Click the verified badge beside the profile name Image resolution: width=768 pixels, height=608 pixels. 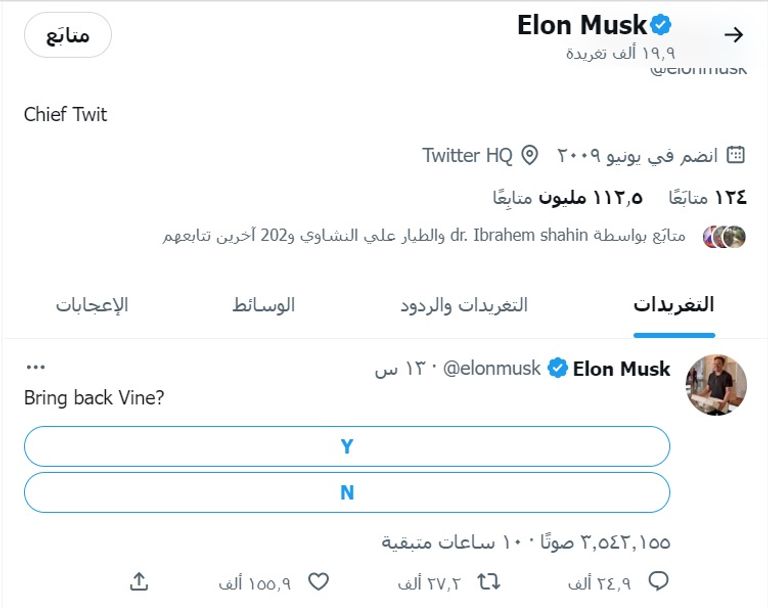[x=662, y=26]
